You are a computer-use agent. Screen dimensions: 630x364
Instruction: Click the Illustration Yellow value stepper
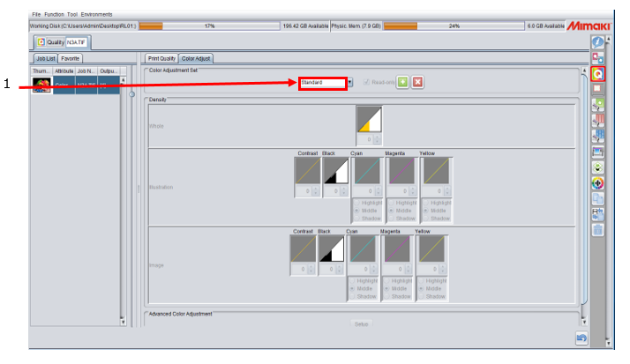coord(447,191)
